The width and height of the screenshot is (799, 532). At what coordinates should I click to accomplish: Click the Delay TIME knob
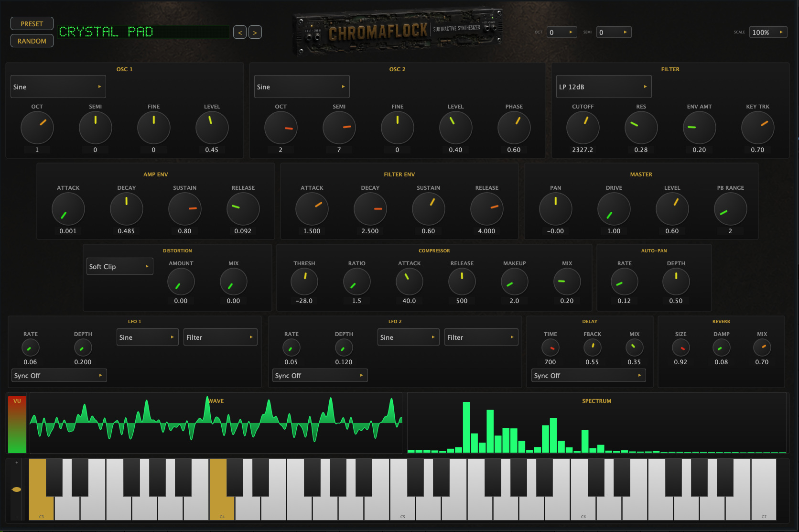click(550, 347)
